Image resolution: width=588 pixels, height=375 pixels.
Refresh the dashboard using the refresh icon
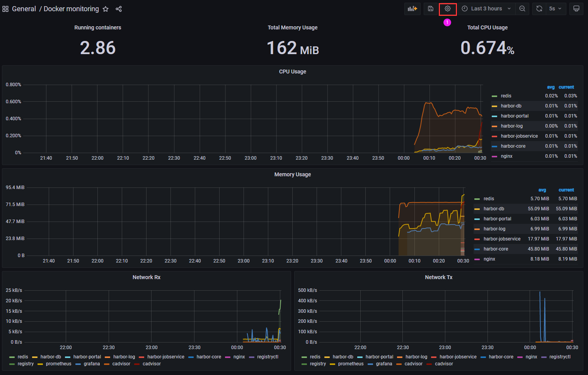pyautogui.click(x=539, y=9)
